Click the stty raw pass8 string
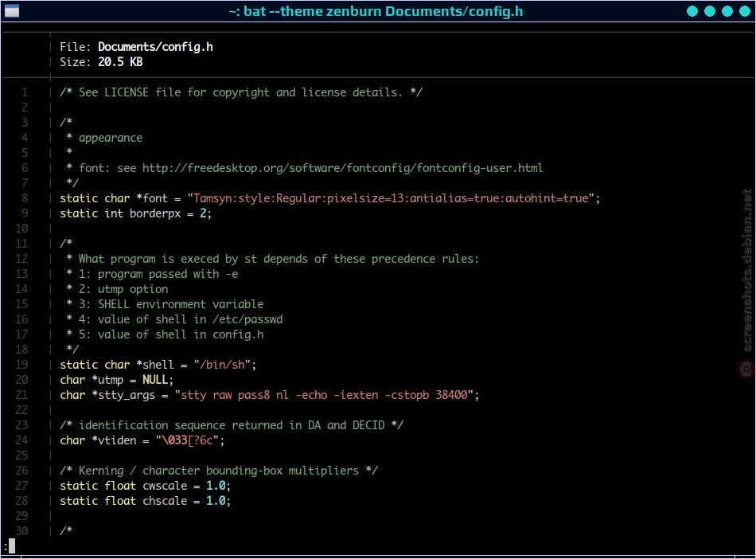The height and width of the screenshot is (559, 756). (324, 395)
